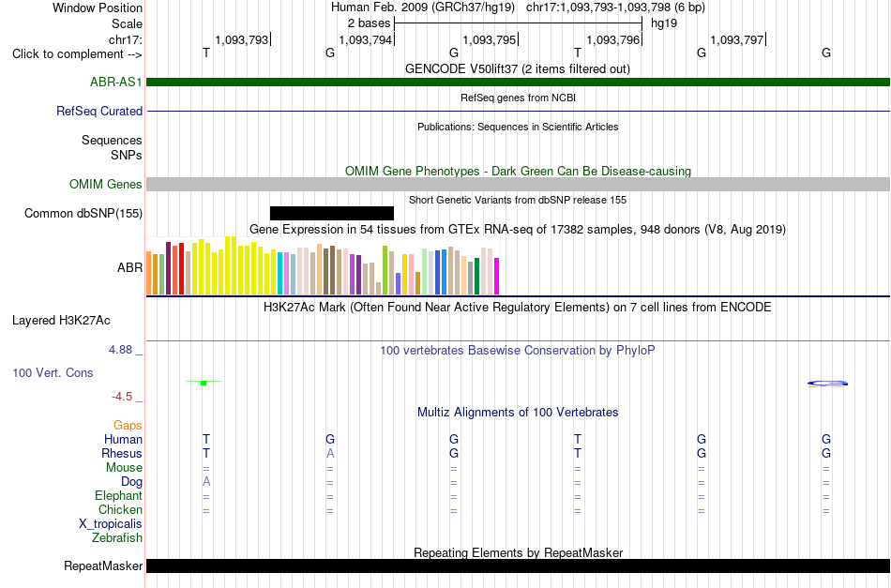
Task: Click the Layered H3K27Ac track label
Action: tap(61, 321)
